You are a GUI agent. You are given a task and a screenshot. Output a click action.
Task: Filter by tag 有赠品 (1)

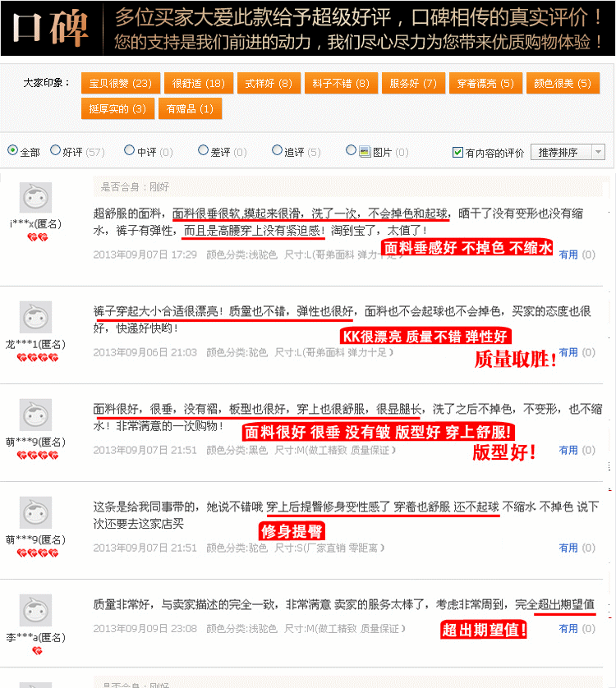pos(190,109)
